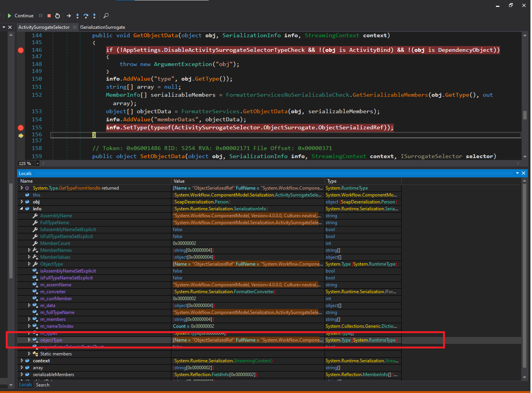The image size is (532, 393).
Task: Click the current statement yellow arrow at line 156
Action: tap(21, 135)
